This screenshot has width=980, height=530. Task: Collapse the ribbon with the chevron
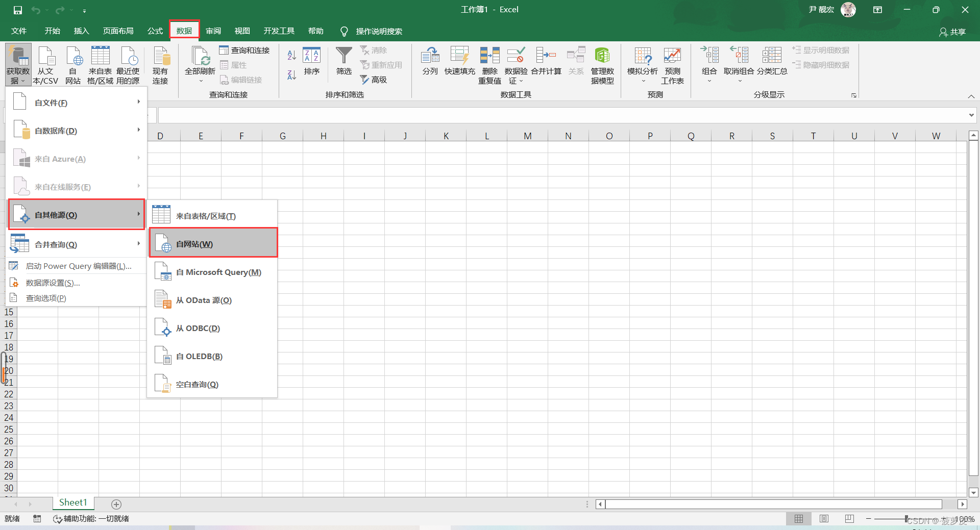(x=971, y=96)
